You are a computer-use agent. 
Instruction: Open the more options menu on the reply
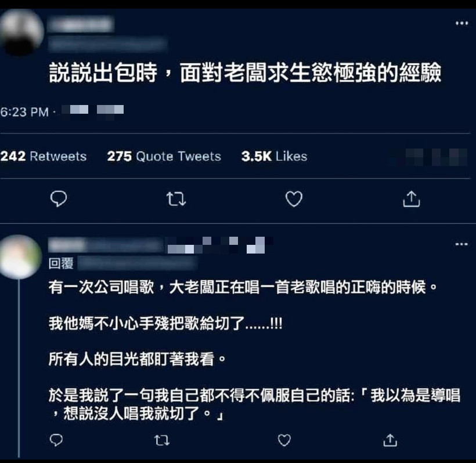461,244
